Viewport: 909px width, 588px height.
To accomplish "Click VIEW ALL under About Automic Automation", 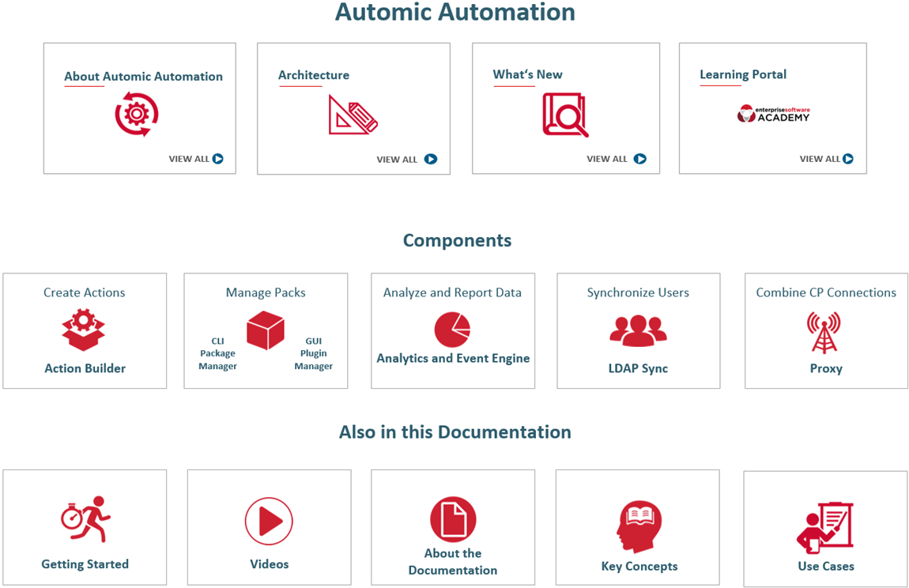I will tap(196, 159).
